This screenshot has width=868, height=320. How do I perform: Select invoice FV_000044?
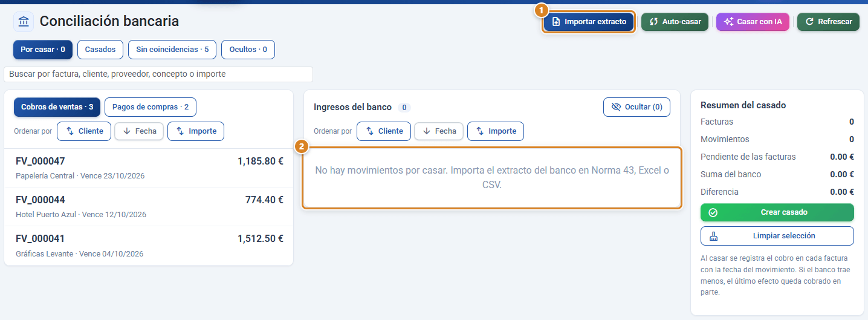[149, 207]
